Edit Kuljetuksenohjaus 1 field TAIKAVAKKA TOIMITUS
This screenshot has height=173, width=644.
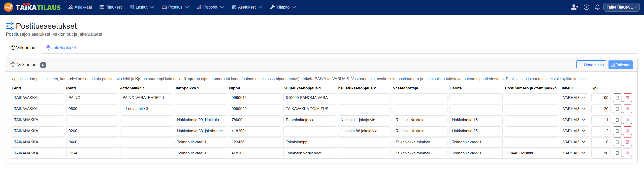click(x=309, y=109)
